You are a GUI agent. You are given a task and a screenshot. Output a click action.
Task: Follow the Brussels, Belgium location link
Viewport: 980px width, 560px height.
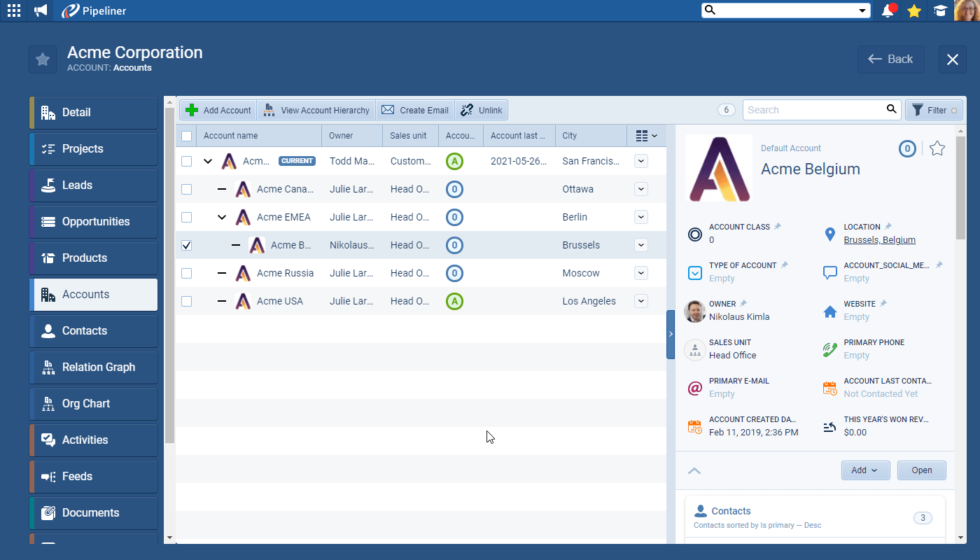(879, 239)
